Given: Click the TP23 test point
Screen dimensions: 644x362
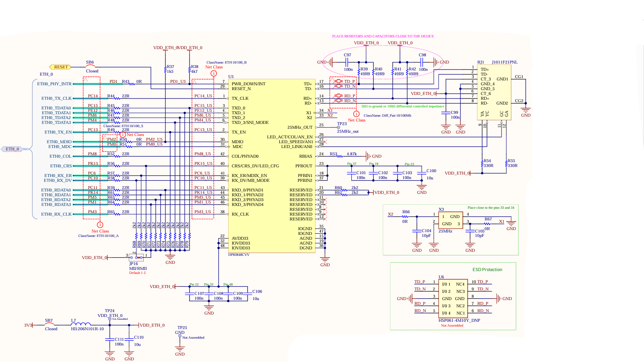Looking at the screenshot, I should point(339,127).
